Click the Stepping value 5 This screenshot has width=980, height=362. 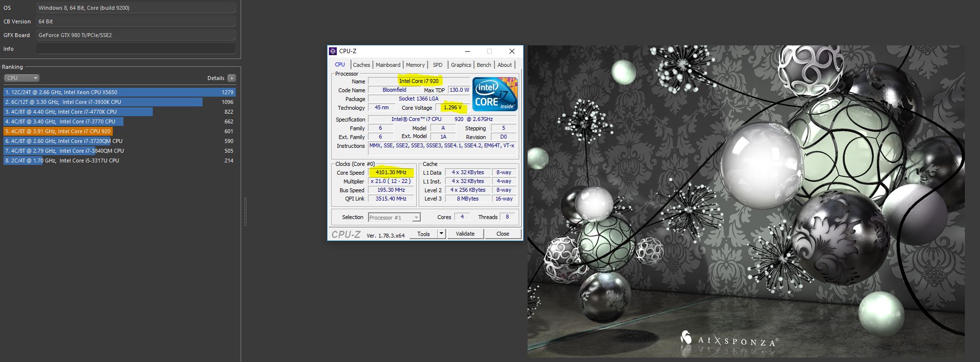503,128
